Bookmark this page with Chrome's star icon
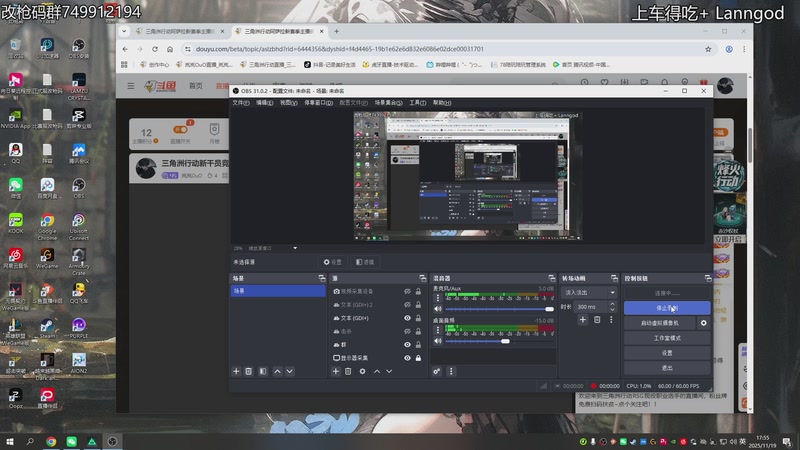Image resolution: width=800 pixels, height=450 pixels. (708, 49)
